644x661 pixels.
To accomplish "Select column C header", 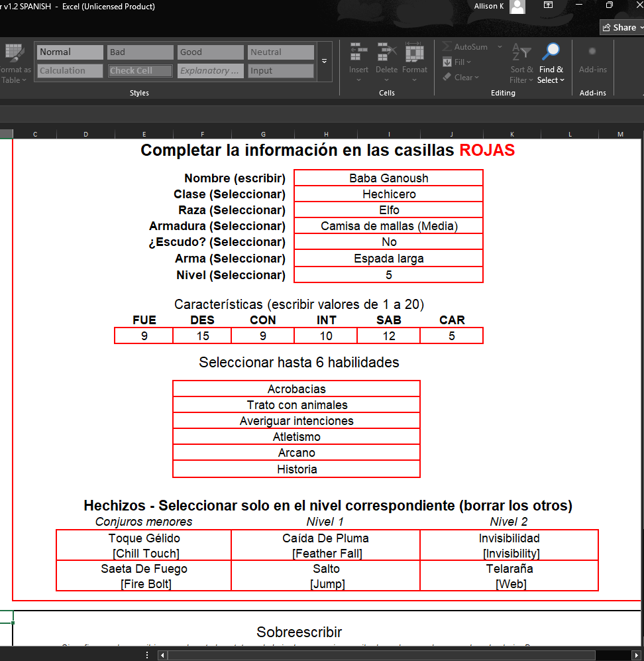I will pos(35,134).
